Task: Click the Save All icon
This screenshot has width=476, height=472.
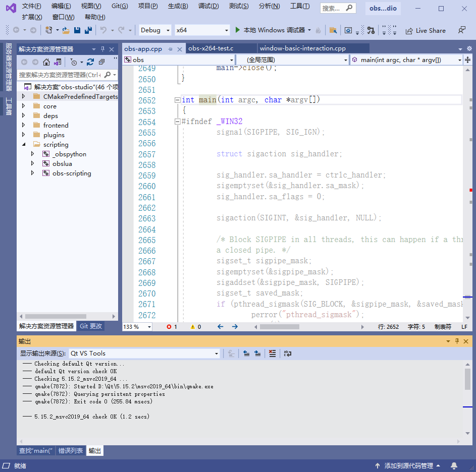Action: (88, 30)
